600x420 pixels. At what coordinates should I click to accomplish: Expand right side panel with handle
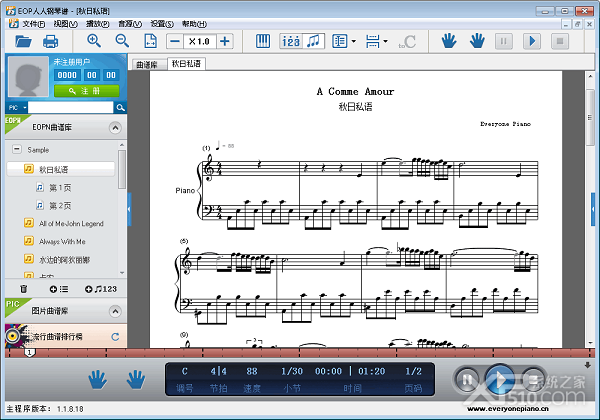coord(593,209)
